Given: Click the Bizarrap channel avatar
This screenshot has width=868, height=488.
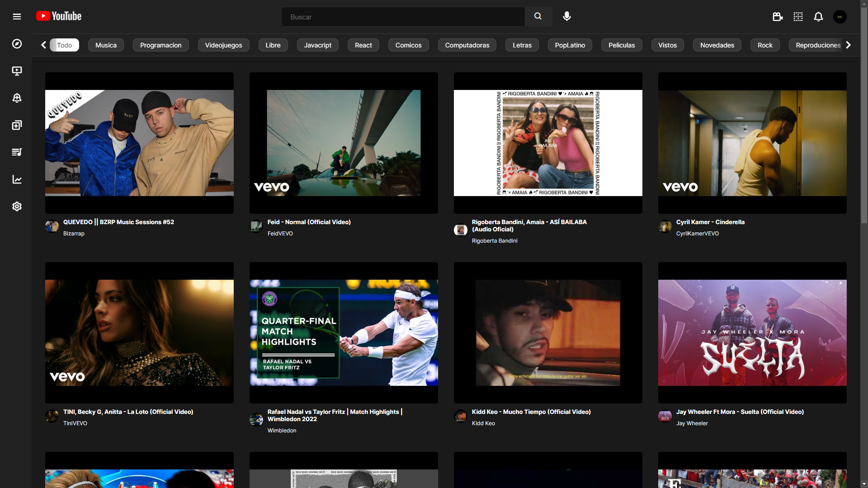Looking at the screenshot, I should tap(52, 226).
